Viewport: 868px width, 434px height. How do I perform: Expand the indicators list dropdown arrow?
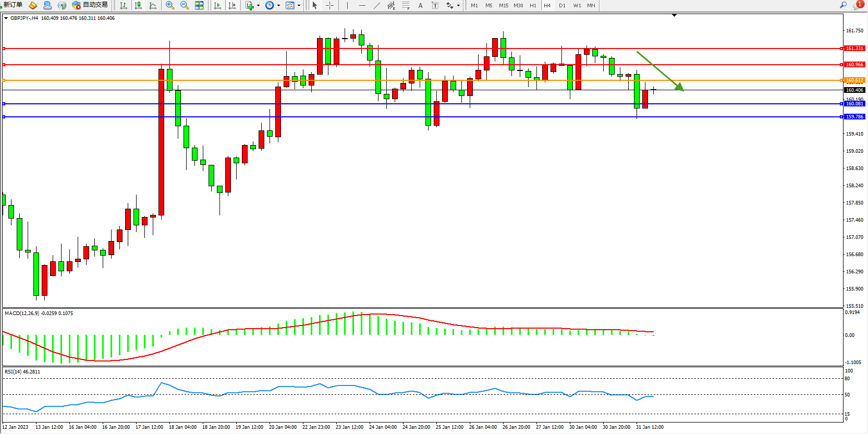[258, 6]
